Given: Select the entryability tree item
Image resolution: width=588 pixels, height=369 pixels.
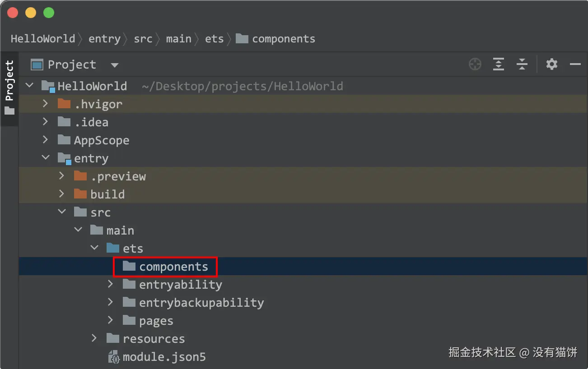Looking at the screenshot, I should pyautogui.click(x=181, y=285).
